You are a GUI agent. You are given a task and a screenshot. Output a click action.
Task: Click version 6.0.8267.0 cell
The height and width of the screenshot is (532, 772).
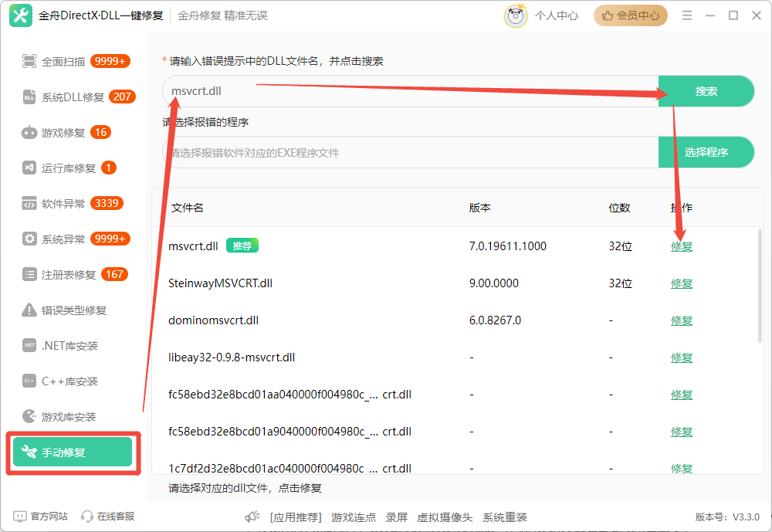click(x=495, y=320)
